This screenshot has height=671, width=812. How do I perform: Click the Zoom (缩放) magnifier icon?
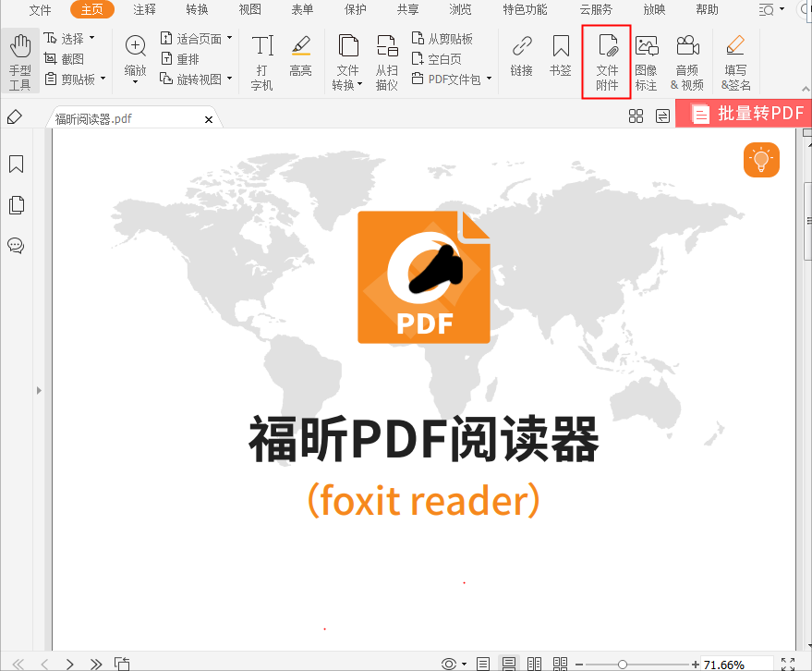136,45
